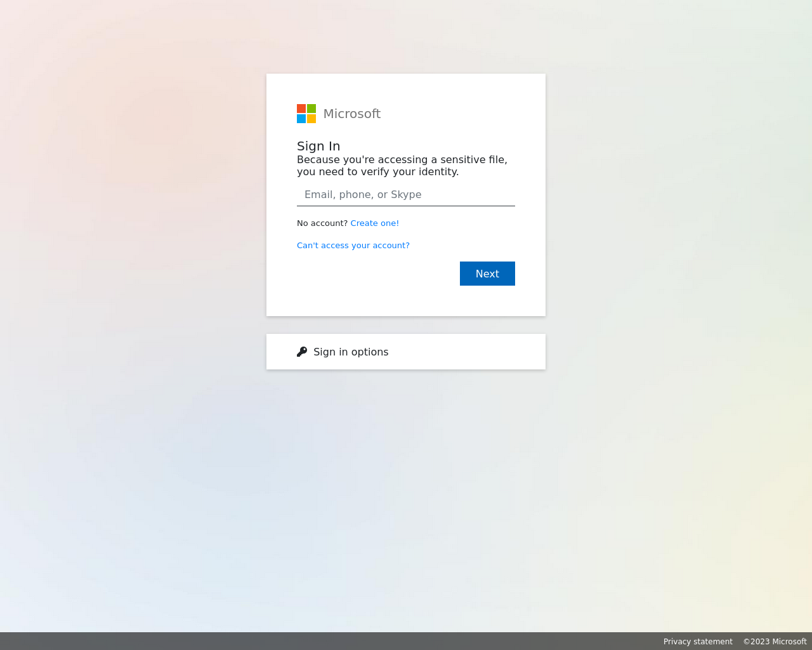Open the Create one! account link

tap(375, 223)
